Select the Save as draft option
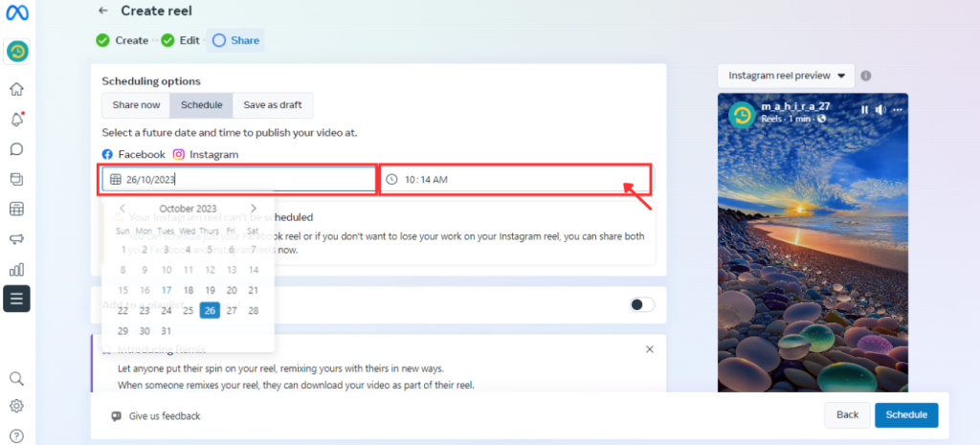Viewport: 980px width, 445px height. (273, 105)
